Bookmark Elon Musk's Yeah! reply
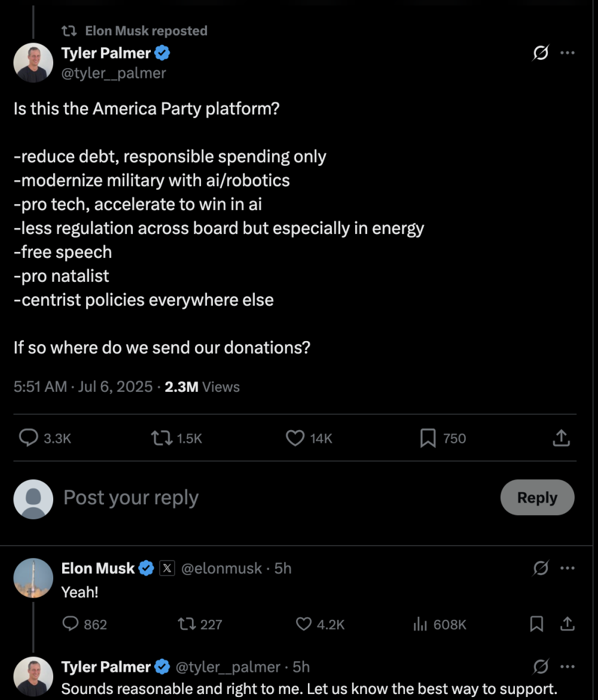This screenshot has width=598, height=700. (x=536, y=625)
